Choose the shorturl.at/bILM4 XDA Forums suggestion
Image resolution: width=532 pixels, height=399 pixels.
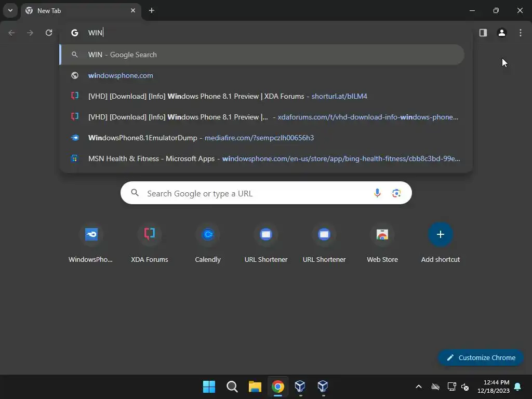tap(262, 96)
